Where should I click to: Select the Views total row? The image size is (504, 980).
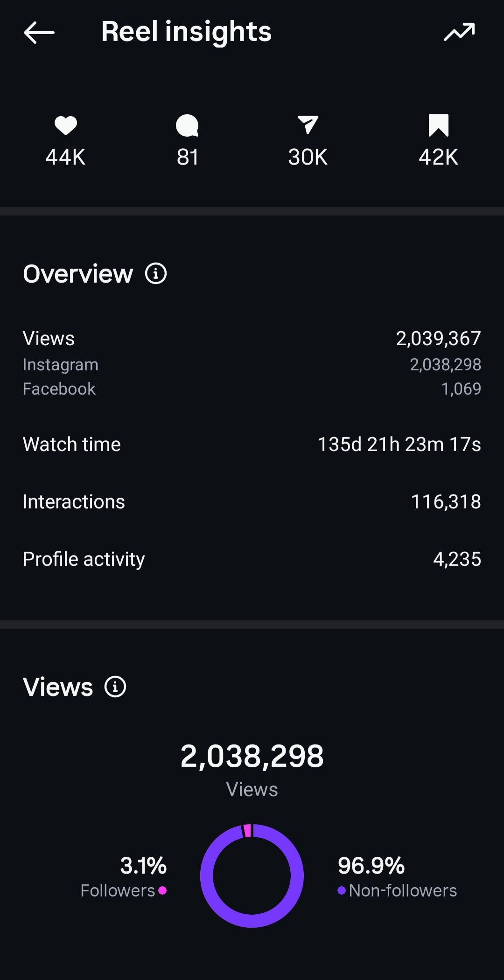pos(252,338)
